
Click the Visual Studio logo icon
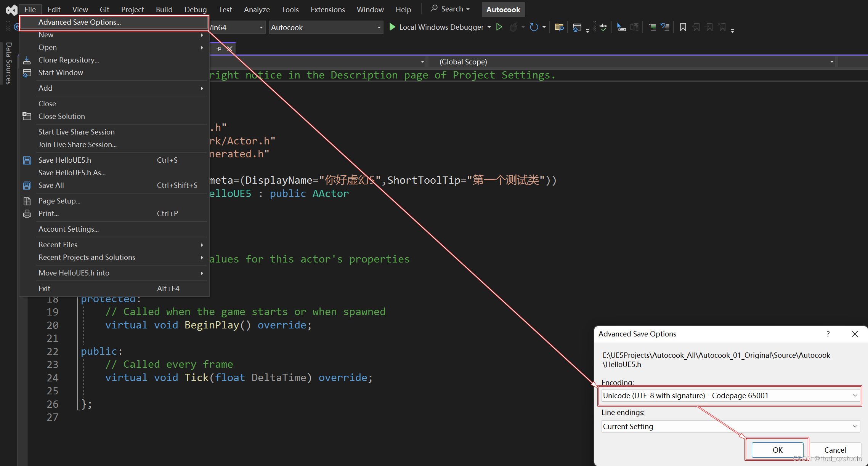(11, 10)
